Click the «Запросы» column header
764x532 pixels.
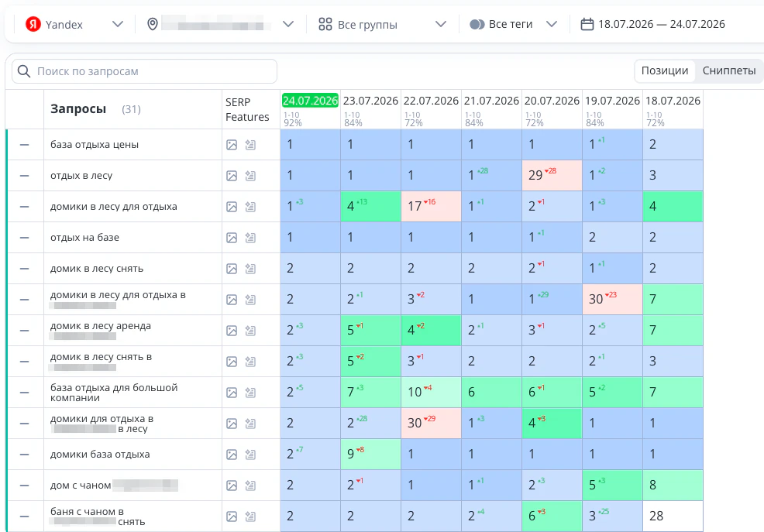[x=78, y=109]
